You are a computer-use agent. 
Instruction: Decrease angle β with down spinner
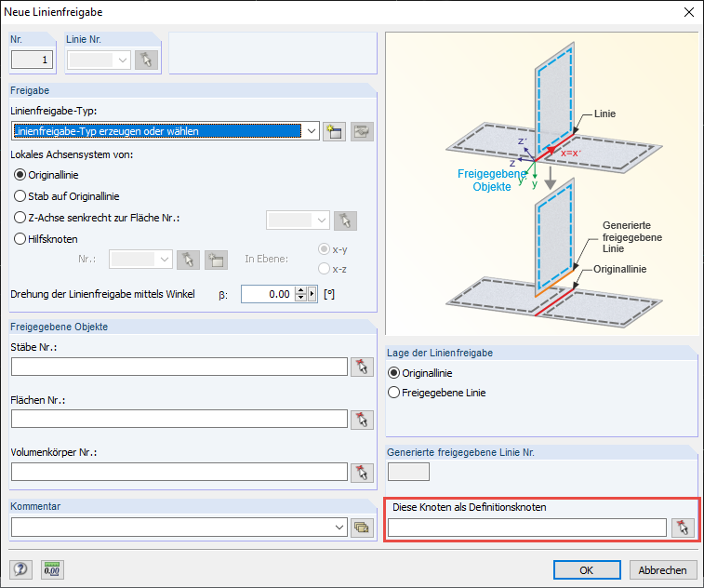coord(301,299)
